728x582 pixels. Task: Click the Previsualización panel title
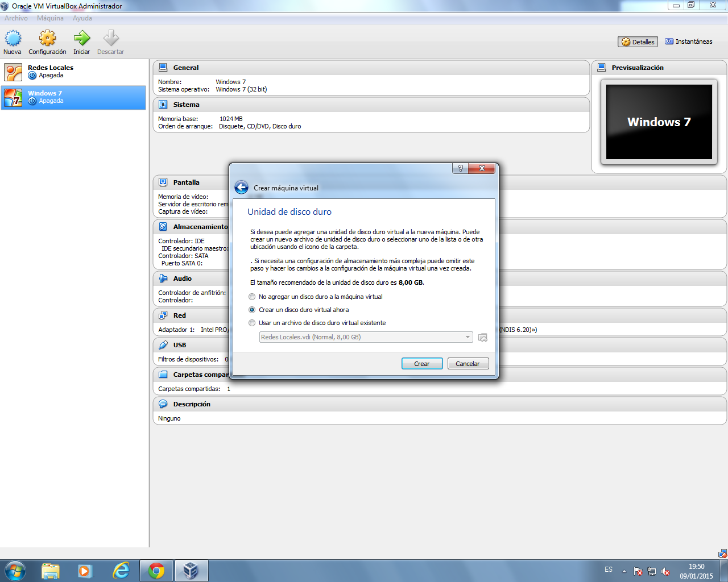click(638, 68)
